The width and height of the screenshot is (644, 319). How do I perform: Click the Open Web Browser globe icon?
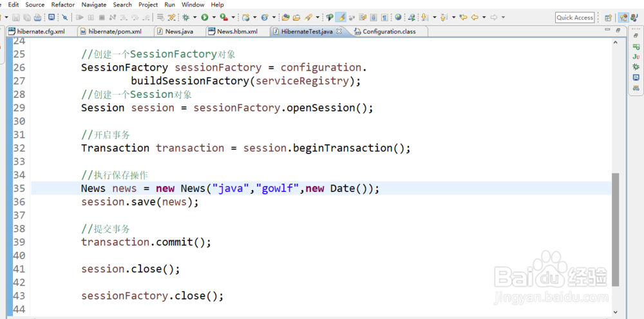click(x=398, y=17)
